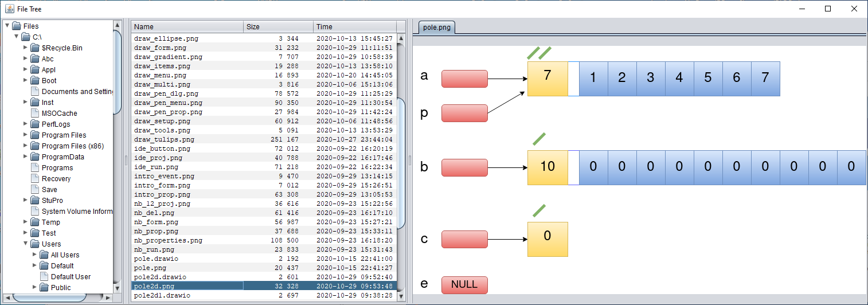Viewport: 868px width, 305px height.
Task: Expand the Temp folder node
Action: 26,222
